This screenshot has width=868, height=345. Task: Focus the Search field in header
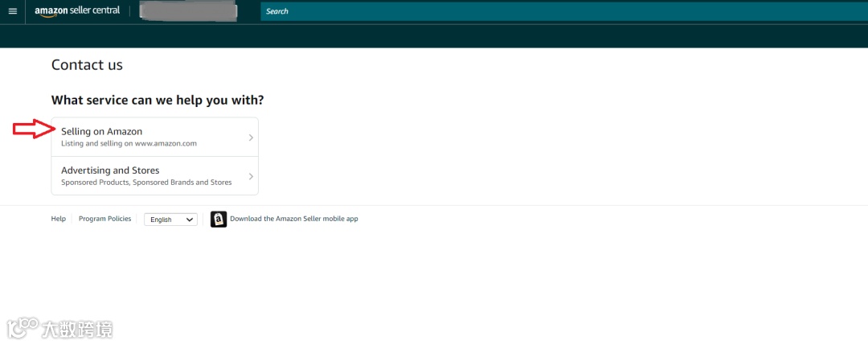[x=564, y=11]
